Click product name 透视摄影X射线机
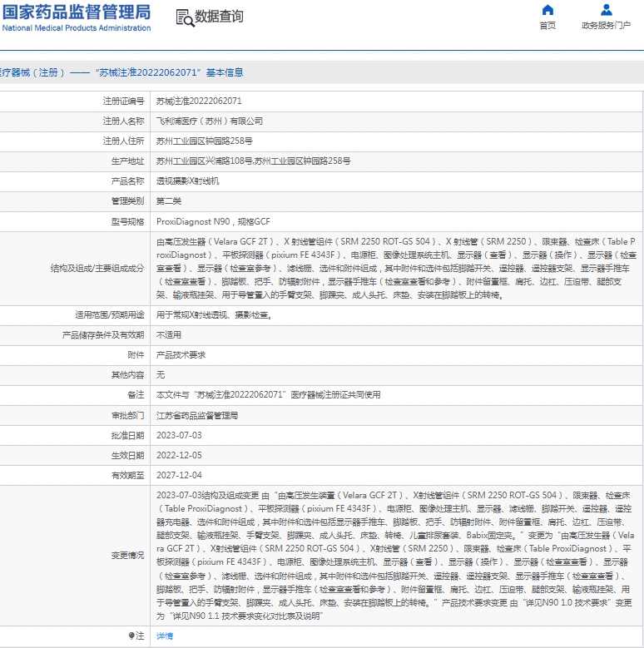Image resolution: width=644 pixels, height=648 pixels. pos(188,181)
